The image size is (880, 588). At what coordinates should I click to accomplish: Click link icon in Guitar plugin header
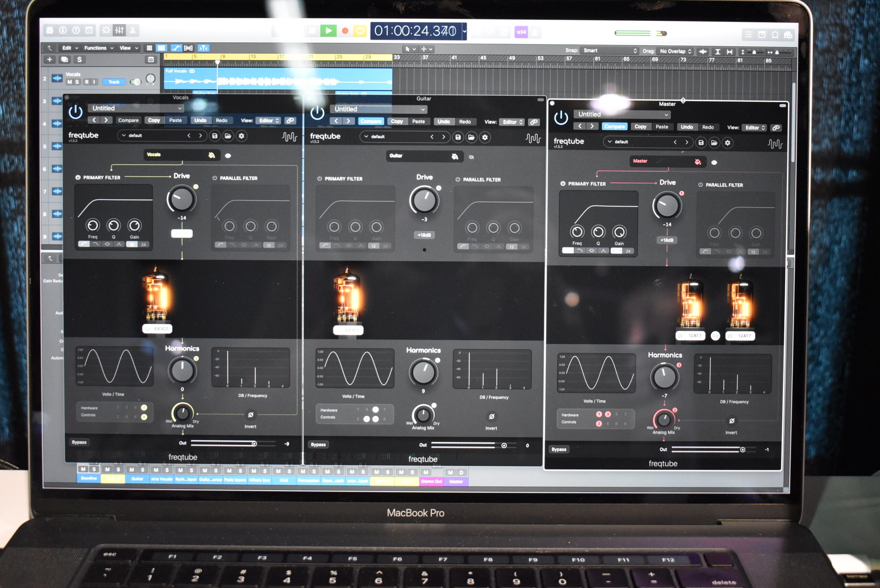[x=534, y=122]
